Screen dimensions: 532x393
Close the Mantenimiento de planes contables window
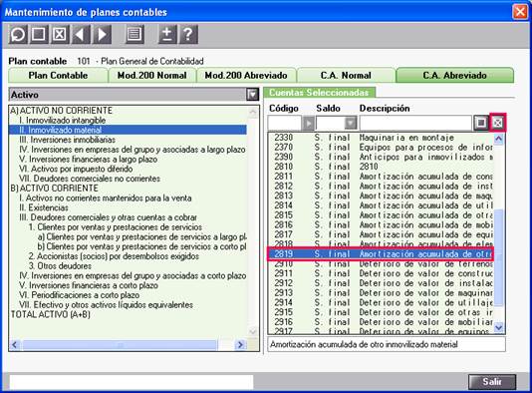point(520,12)
